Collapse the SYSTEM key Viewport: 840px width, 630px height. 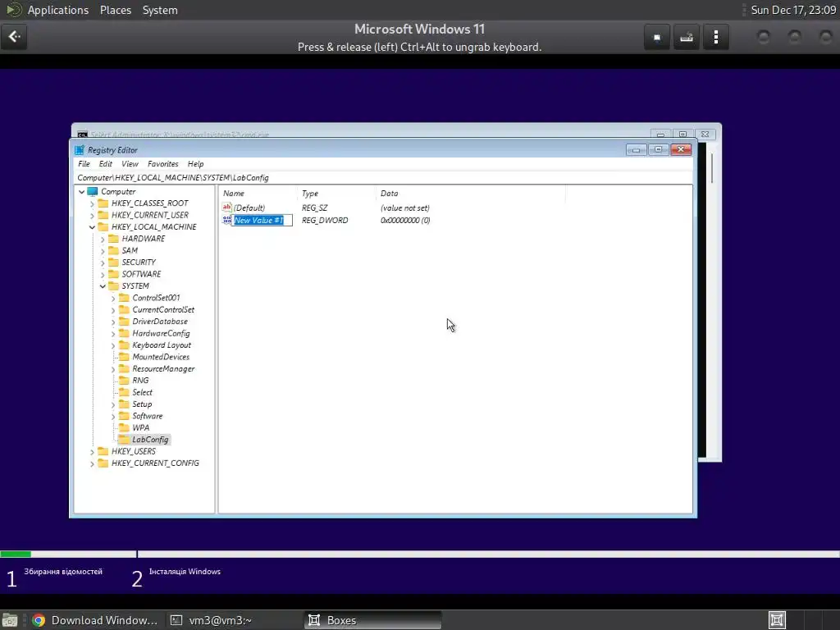coord(103,286)
